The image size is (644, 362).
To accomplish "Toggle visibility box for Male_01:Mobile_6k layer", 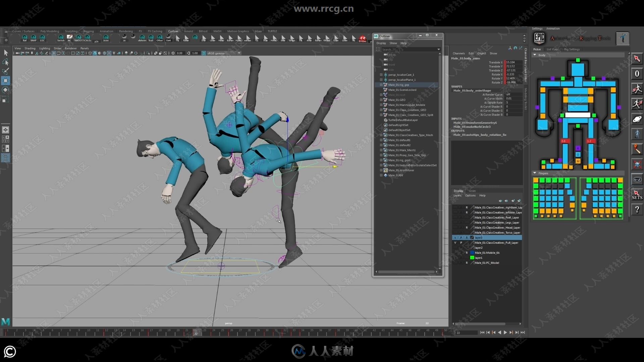I will pos(455,253).
